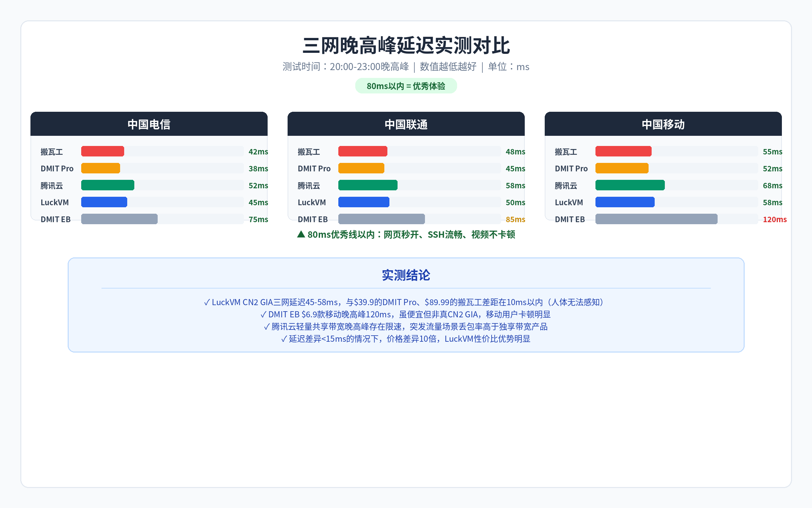Image resolution: width=812 pixels, height=508 pixels.
Task: Click the 80ms优秀线以内 note line
Action: (406, 234)
